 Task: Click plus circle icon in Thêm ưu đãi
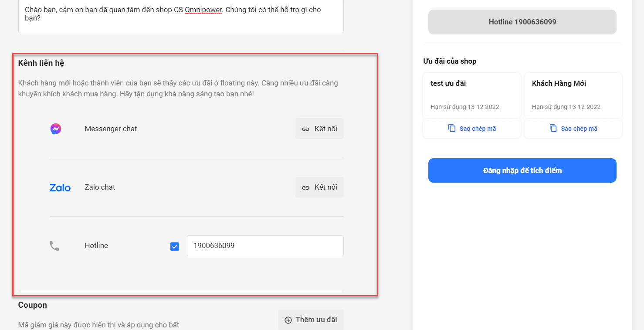click(288, 320)
